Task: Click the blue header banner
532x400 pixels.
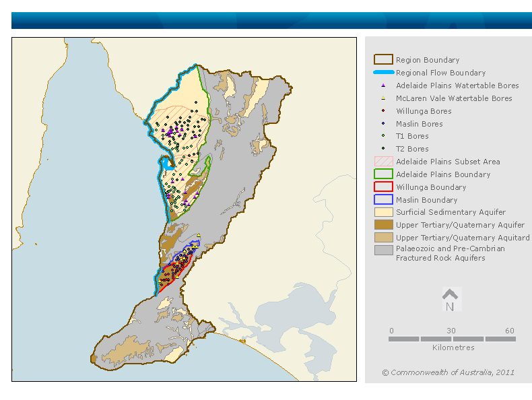Action: (271, 20)
